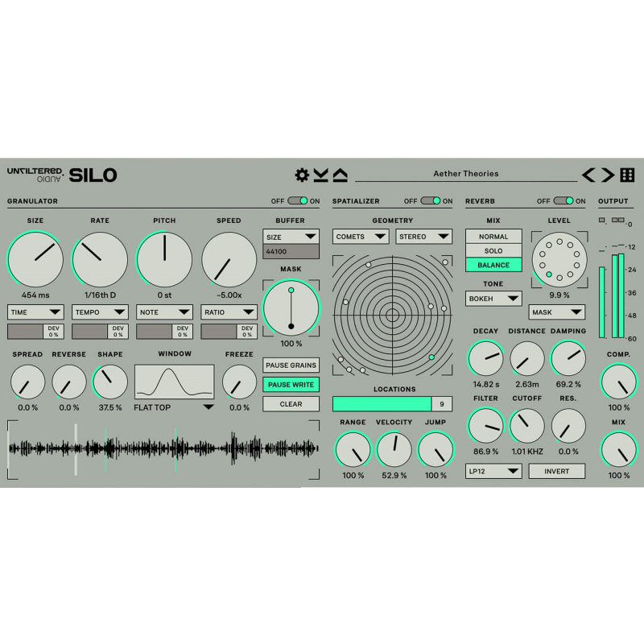This screenshot has height=644, width=644.
Task: Click the SHAPE knob
Action: [110, 382]
